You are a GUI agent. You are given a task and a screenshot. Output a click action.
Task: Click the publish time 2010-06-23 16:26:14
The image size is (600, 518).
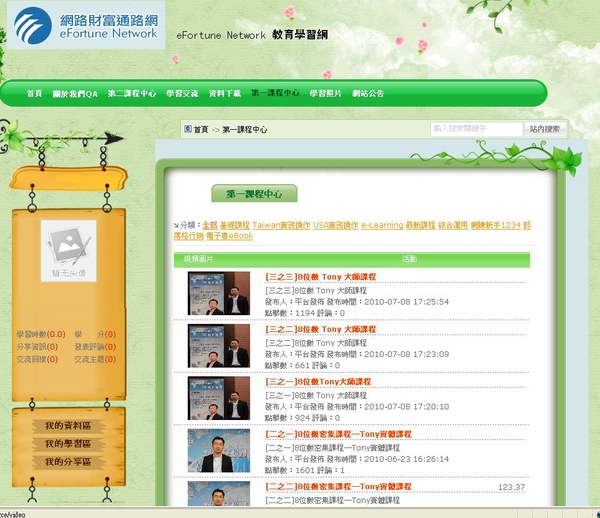[407, 459]
